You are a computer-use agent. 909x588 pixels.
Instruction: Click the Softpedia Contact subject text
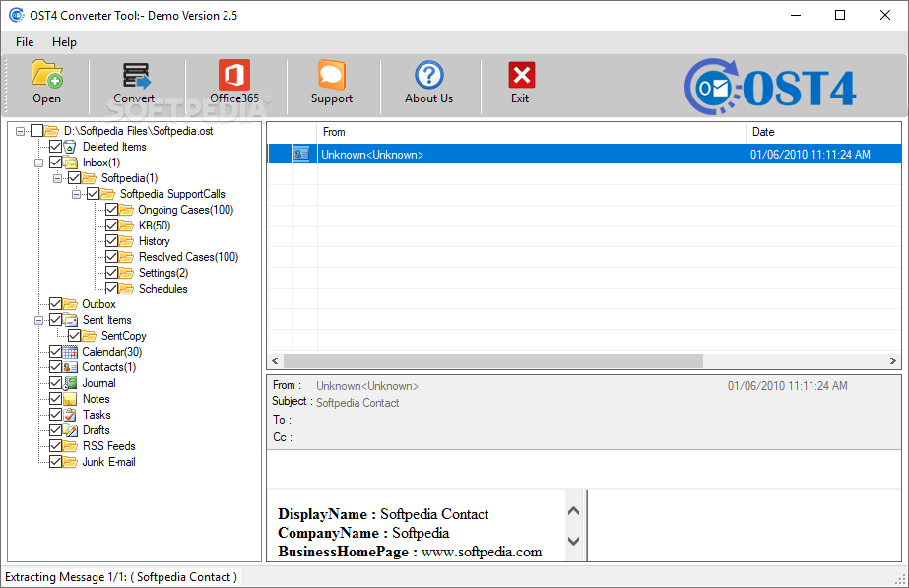click(357, 403)
